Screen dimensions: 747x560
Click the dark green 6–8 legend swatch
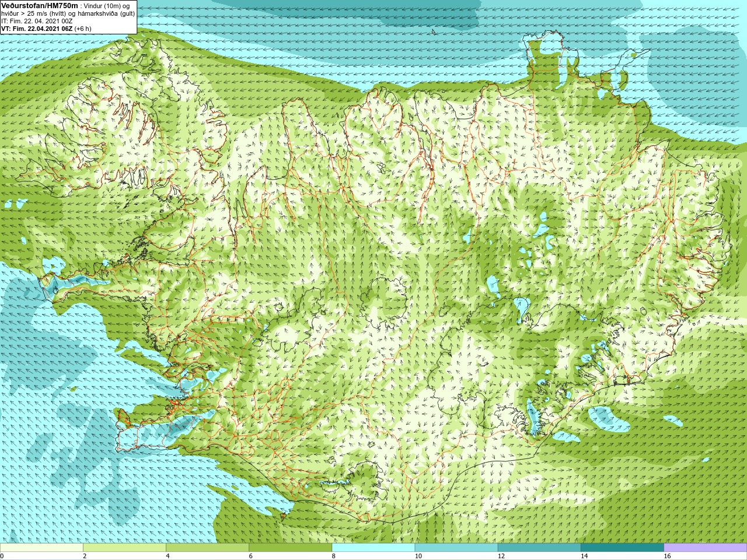coord(291,548)
